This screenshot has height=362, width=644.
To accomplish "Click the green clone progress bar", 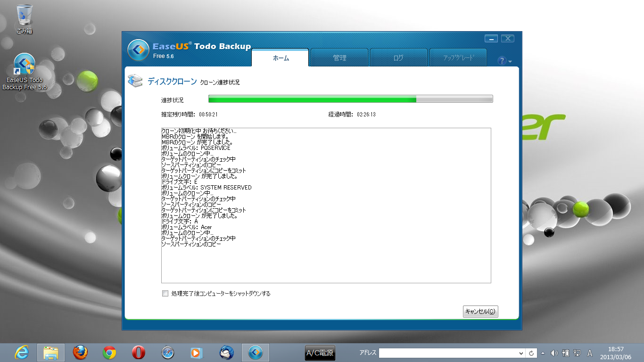I will 350,99.
